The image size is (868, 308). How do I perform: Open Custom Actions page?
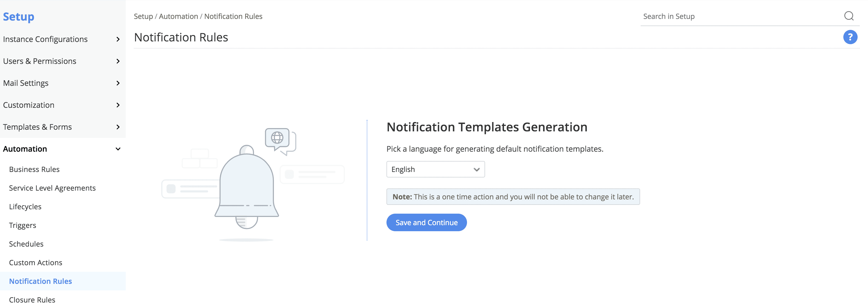pos(36,262)
